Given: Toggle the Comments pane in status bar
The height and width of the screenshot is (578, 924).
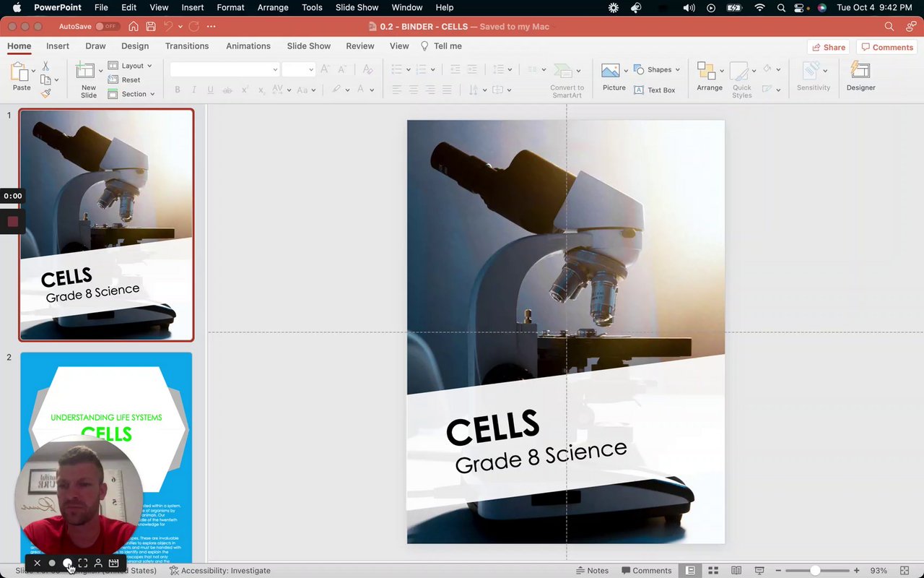Looking at the screenshot, I should pyautogui.click(x=647, y=571).
